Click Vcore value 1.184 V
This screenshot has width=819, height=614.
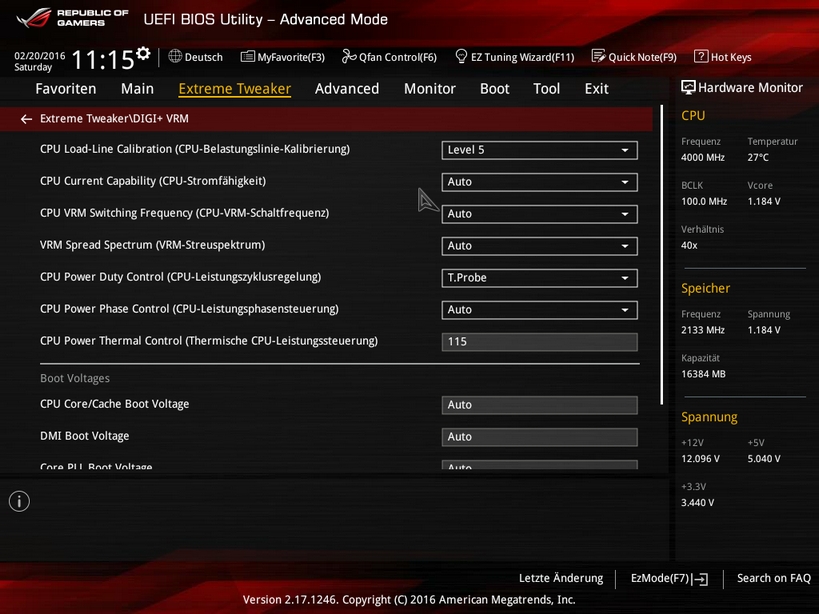click(x=764, y=202)
